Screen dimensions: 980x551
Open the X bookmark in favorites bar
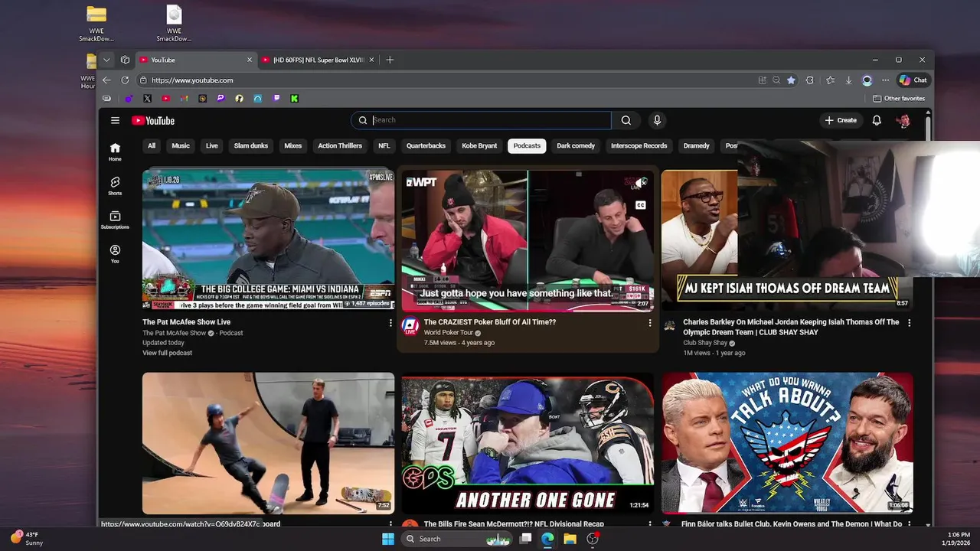(147, 98)
